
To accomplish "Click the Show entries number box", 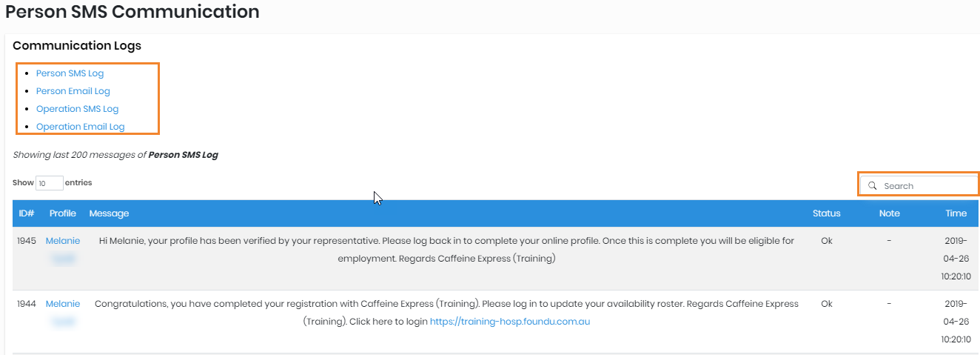I will tap(49, 183).
